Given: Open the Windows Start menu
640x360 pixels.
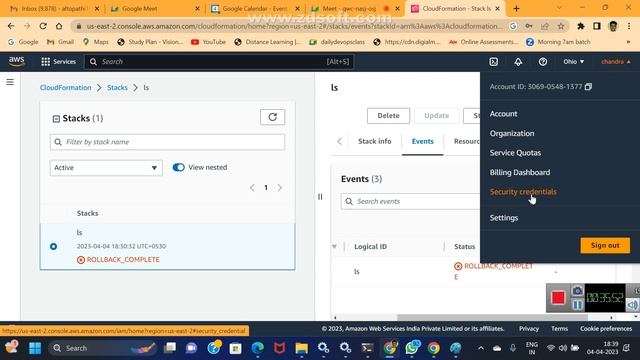Looking at the screenshot, I should click(35, 348).
